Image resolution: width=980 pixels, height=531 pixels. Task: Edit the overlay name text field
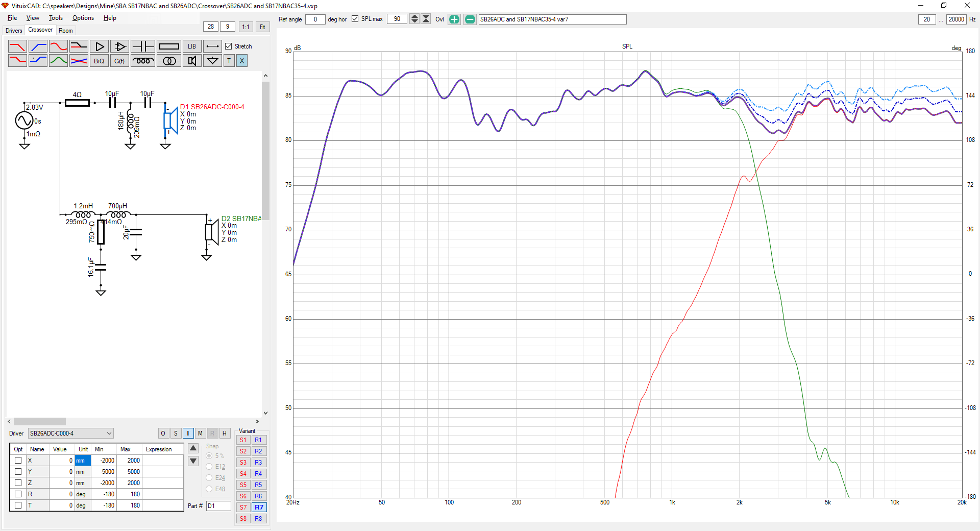pos(552,19)
